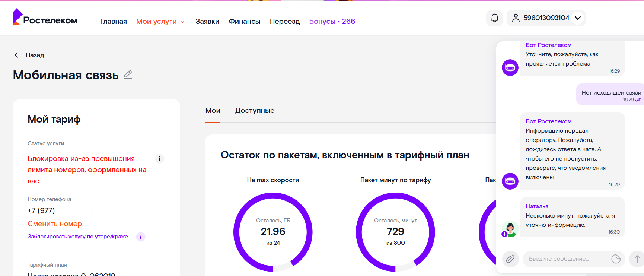
Task: Click the Ростелеком logo
Action: pyautogui.click(x=45, y=18)
